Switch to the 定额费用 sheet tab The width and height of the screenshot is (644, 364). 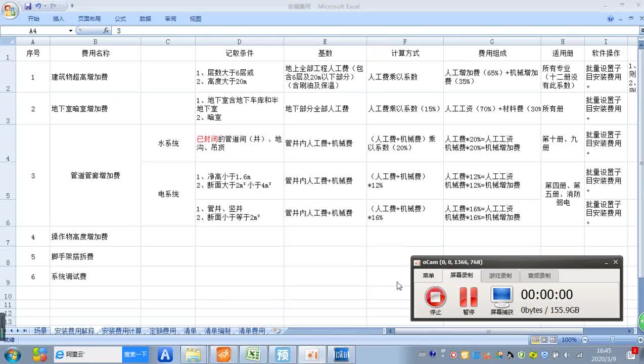coord(163,331)
